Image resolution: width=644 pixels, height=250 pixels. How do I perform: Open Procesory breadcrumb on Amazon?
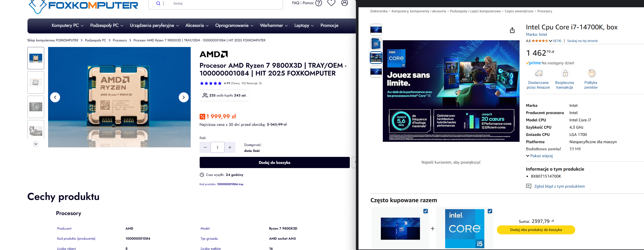pyautogui.click(x=545, y=11)
